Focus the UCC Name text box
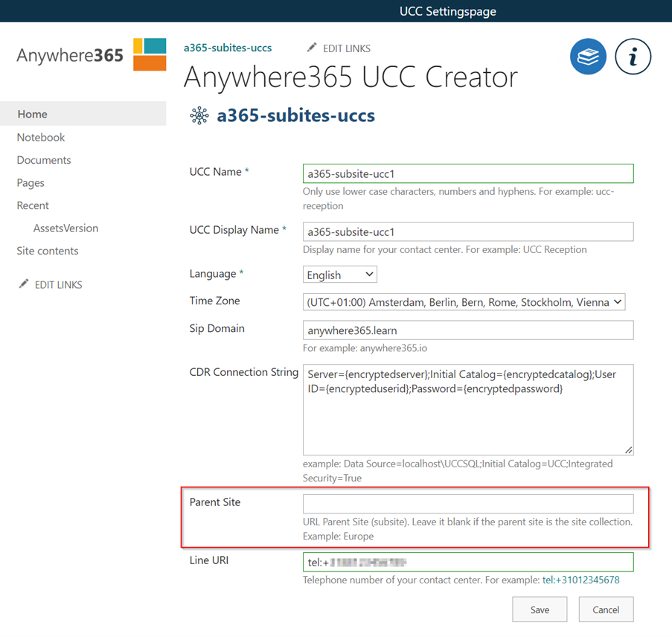The width and height of the screenshot is (672, 637). tap(467, 173)
